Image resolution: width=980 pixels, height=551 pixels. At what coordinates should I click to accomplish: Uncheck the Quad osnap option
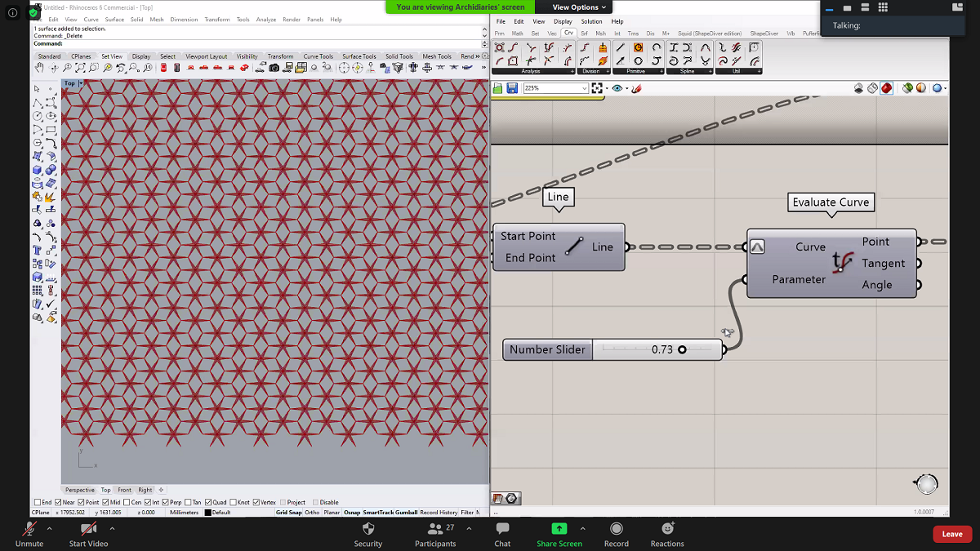208,501
